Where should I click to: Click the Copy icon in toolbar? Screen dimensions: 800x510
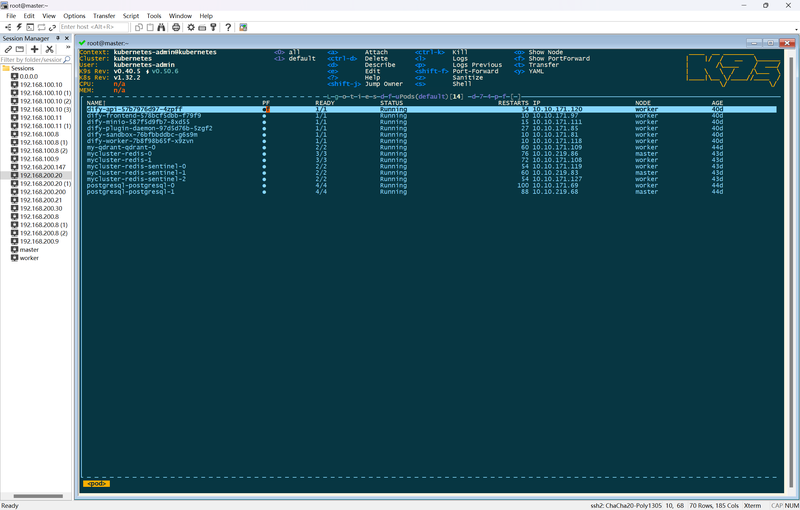[139, 27]
